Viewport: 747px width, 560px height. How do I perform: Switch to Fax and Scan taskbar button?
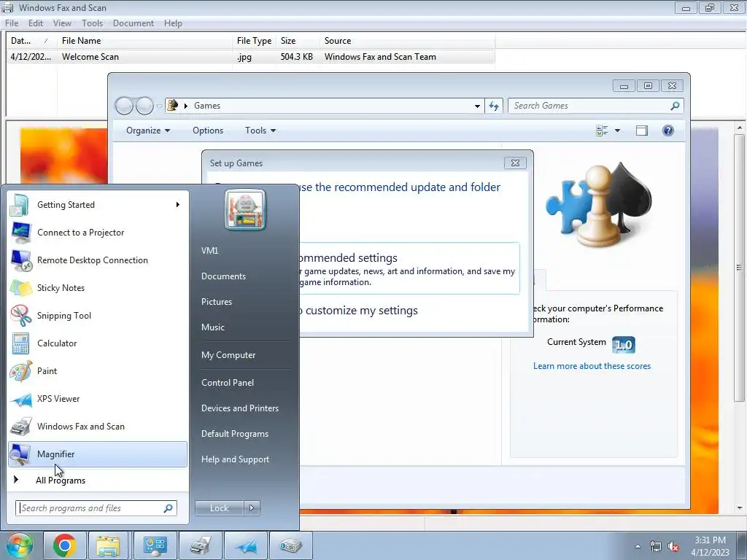(x=200, y=545)
